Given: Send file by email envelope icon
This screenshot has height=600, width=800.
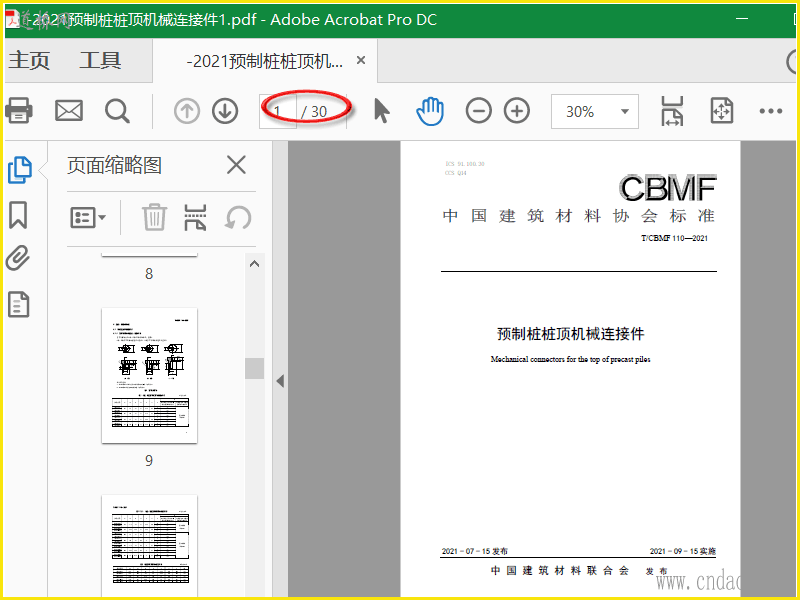Looking at the screenshot, I should (69, 111).
